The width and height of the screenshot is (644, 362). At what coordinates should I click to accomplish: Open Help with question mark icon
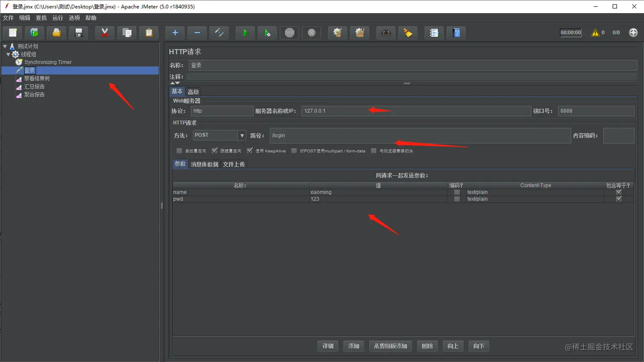click(457, 33)
